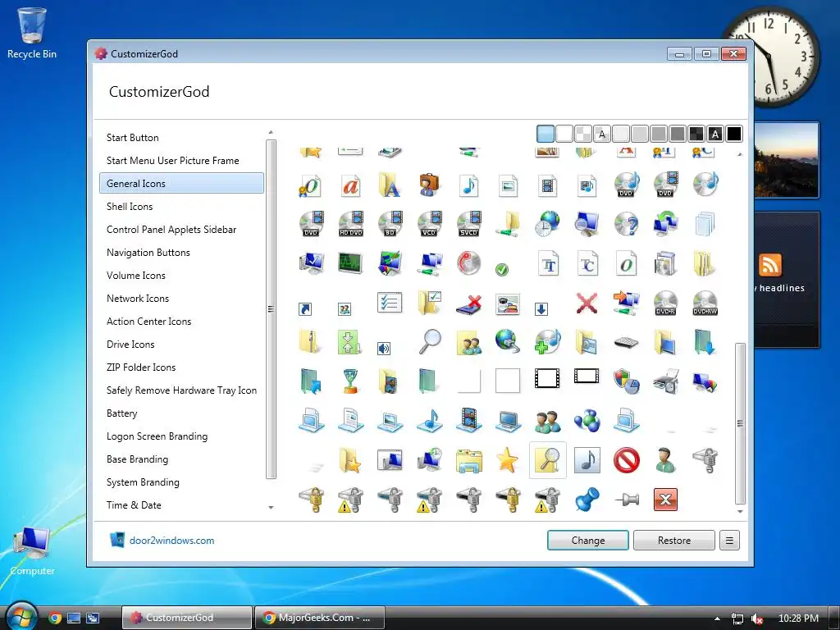Screen dimensions: 840x630
Task: Choose the light blue background swatch
Action: tap(546, 134)
